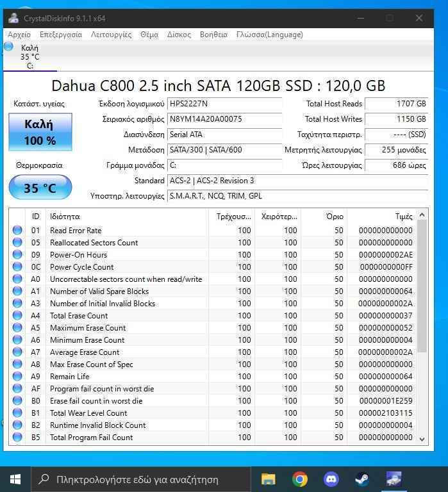This screenshot has height=492, width=448.
Task: Open the Λειτουργίες menu
Action: pos(111,35)
